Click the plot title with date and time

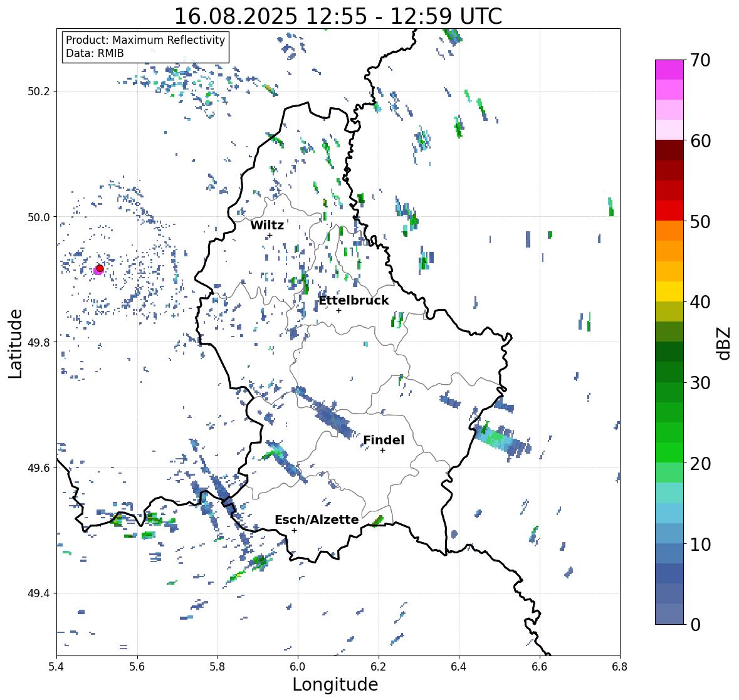[x=338, y=16]
